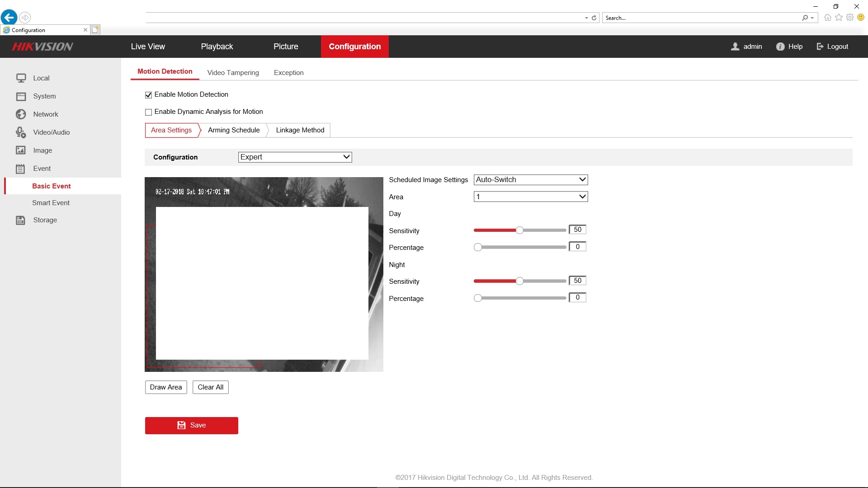
Task: Click the Logout icon in header
Action: pyautogui.click(x=820, y=47)
